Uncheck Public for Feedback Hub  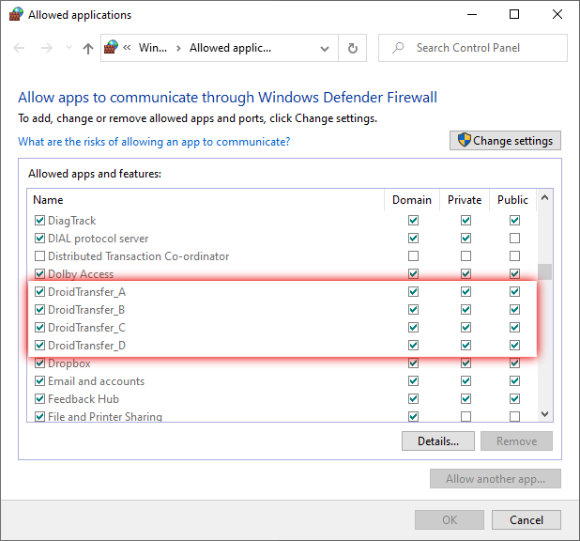click(514, 399)
